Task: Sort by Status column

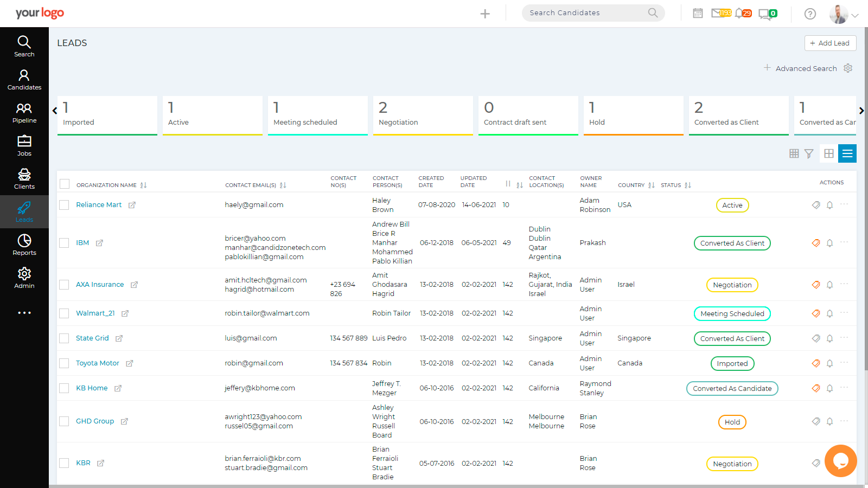Action: click(x=687, y=185)
